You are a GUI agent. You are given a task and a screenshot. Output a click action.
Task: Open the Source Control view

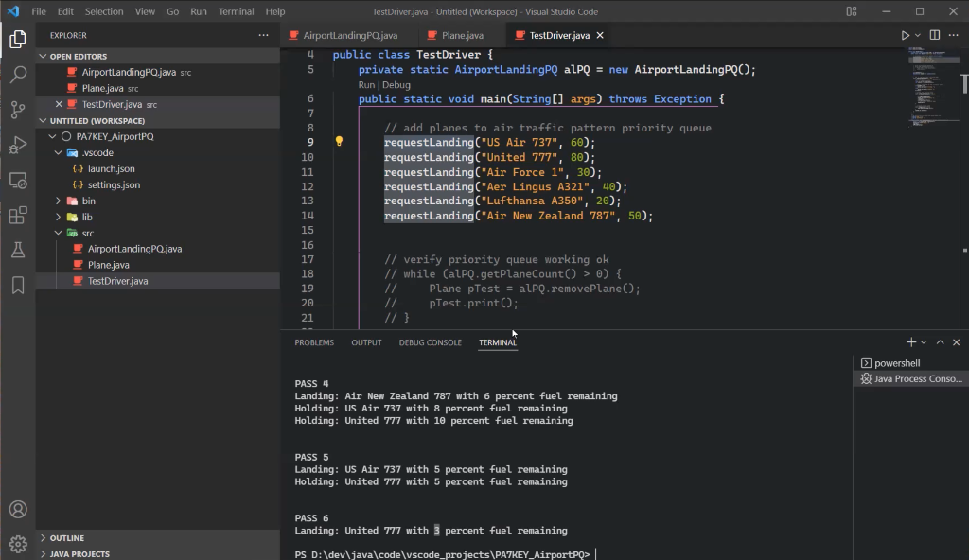(18, 110)
